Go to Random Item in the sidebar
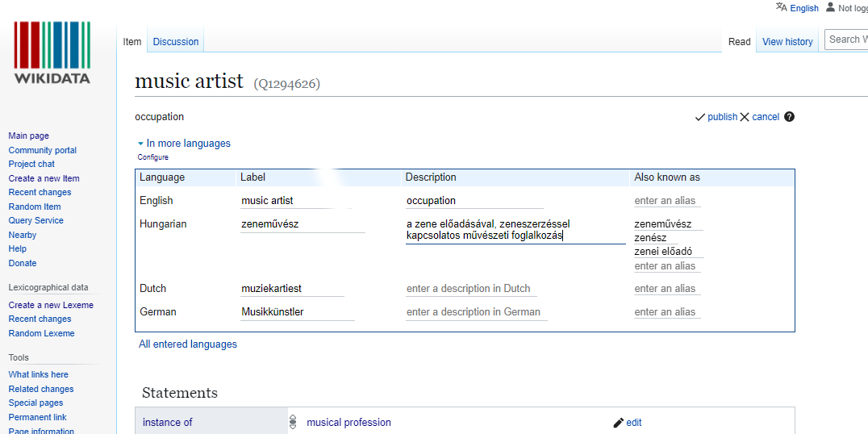868x434 pixels. 35,207
